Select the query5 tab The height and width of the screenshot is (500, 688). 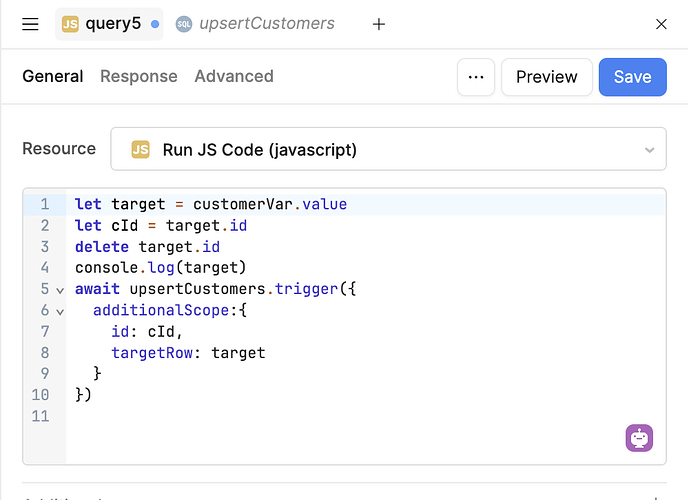pos(109,24)
